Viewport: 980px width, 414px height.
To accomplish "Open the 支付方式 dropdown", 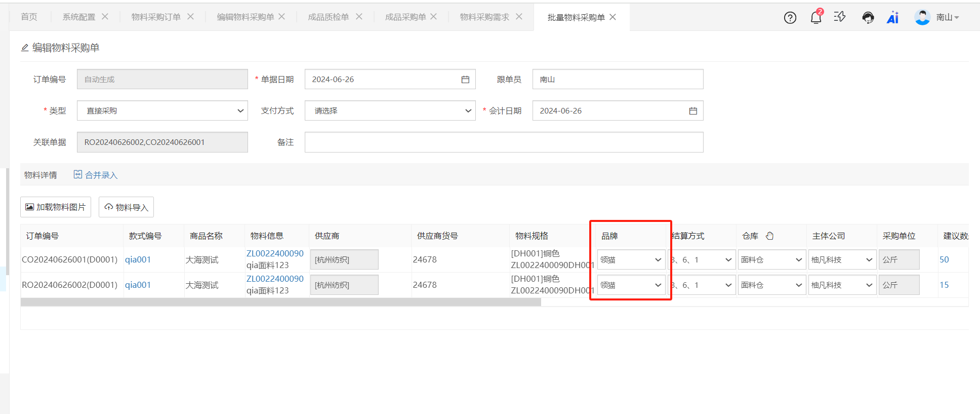I will (x=390, y=111).
